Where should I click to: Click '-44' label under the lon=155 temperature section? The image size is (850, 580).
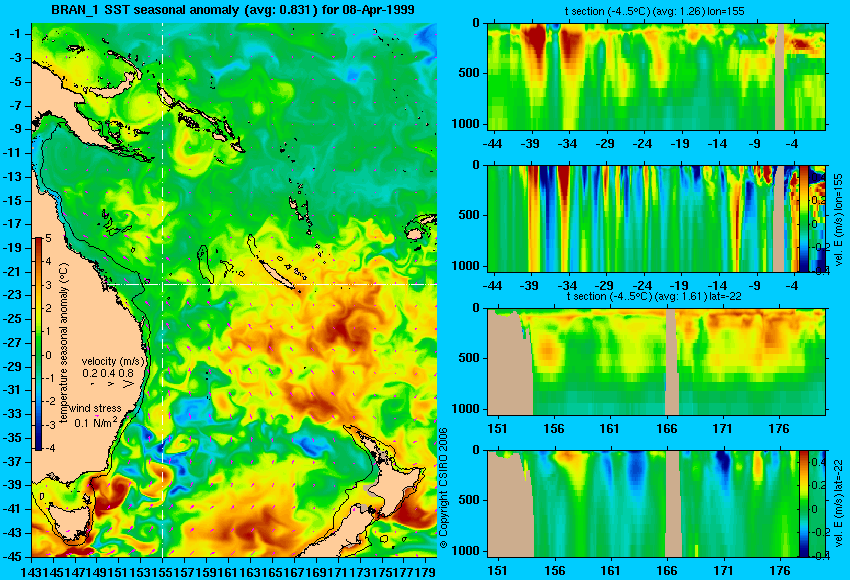coord(492,144)
